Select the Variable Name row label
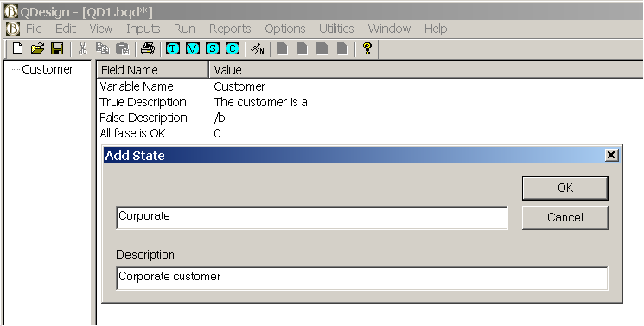 pyautogui.click(x=137, y=86)
